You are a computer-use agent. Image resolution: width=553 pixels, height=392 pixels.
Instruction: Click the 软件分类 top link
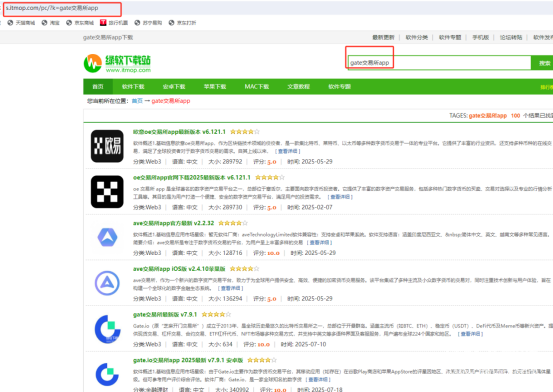click(417, 37)
